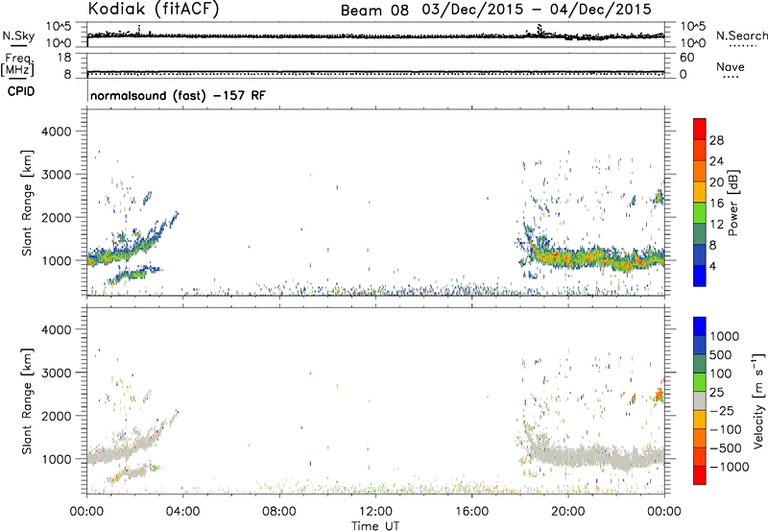This screenshot has height=532, width=768.
Task: Click the '08:00' time axis tick label
Action: pyautogui.click(x=279, y=512)
